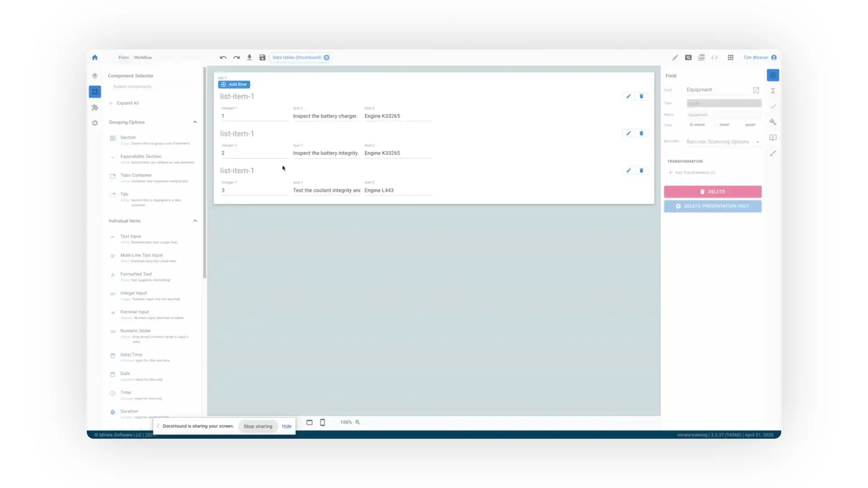Delete the second list-item-1 row using the trash icon

(x=642, y=133)
